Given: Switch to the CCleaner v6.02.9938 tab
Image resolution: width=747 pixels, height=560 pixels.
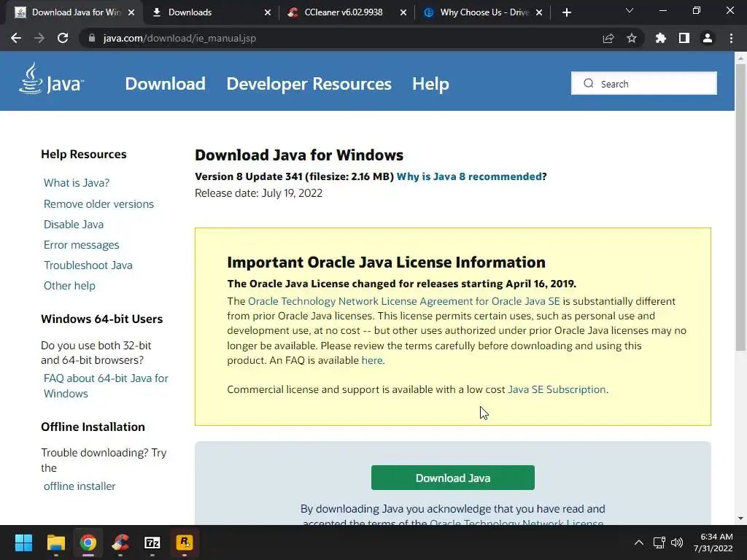Looking at the screenshot, I should point(347,12).
